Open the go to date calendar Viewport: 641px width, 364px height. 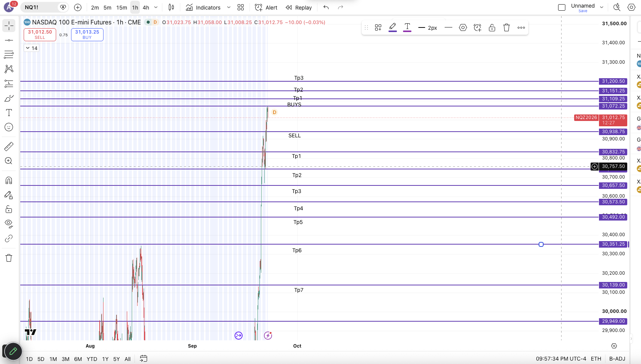tap(144, 359)
